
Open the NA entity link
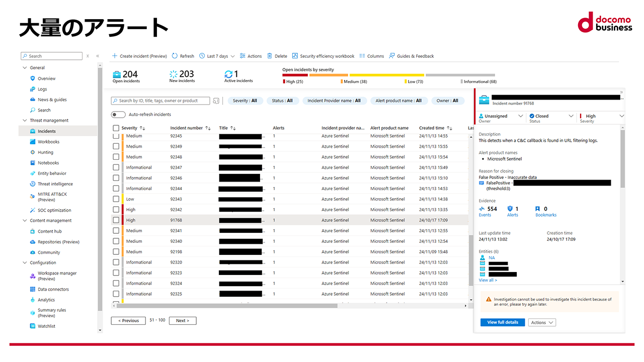[492, 258]
